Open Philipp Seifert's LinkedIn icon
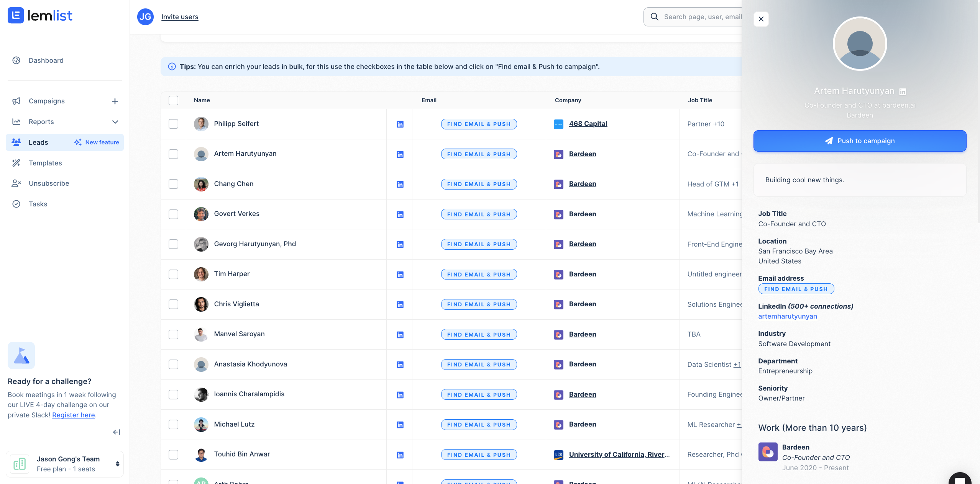980x484 pixels. pos(400,124)
